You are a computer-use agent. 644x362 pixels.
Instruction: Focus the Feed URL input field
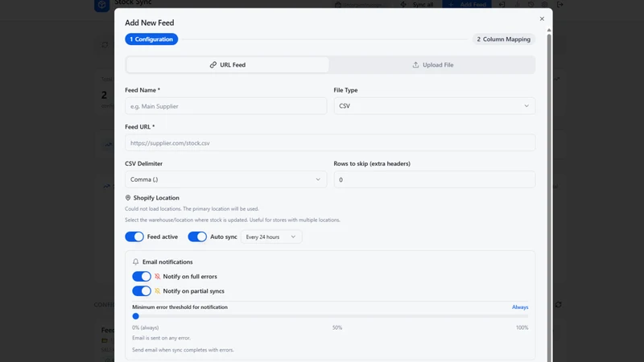(x=330, y=143)
